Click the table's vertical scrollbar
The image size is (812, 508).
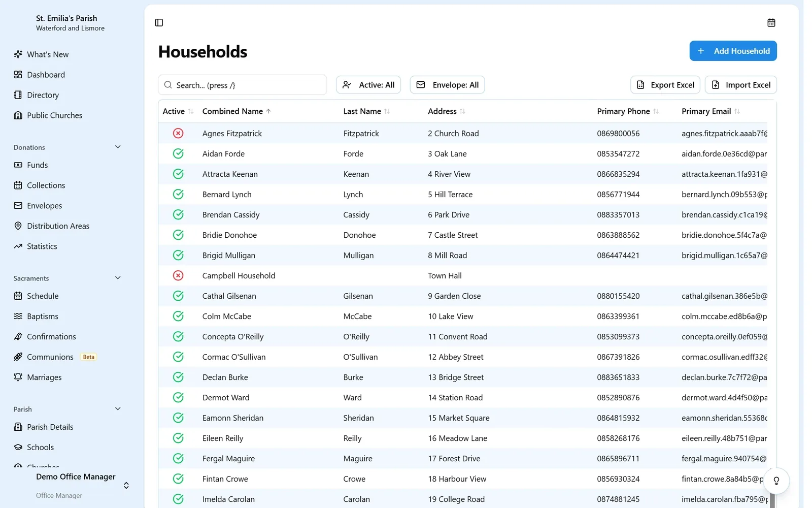772,500
